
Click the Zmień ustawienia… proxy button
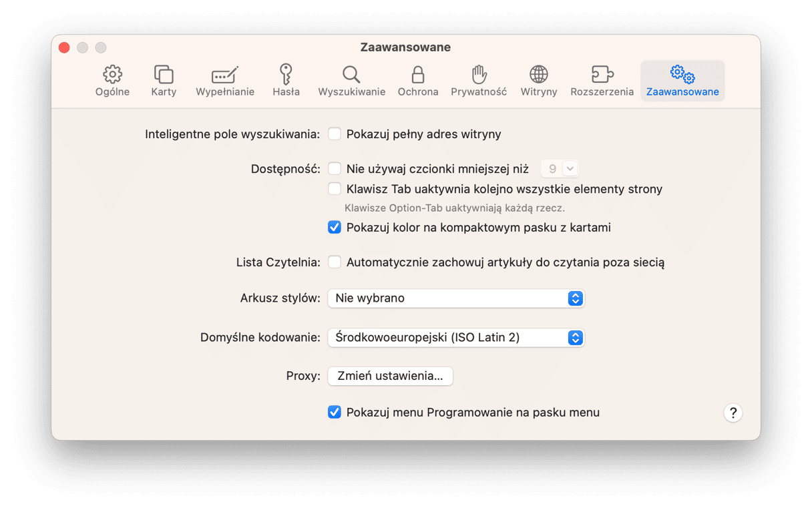[390, 376]
